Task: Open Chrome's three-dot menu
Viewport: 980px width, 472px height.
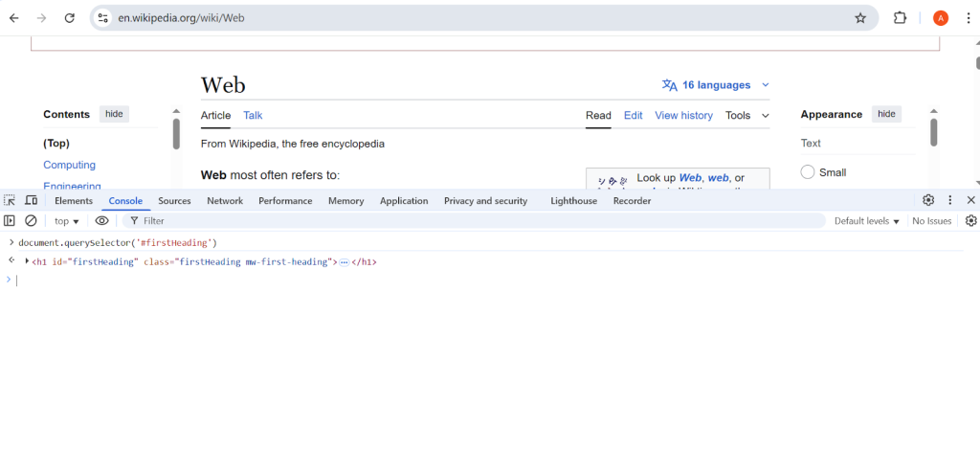Action: pos(969,18)
